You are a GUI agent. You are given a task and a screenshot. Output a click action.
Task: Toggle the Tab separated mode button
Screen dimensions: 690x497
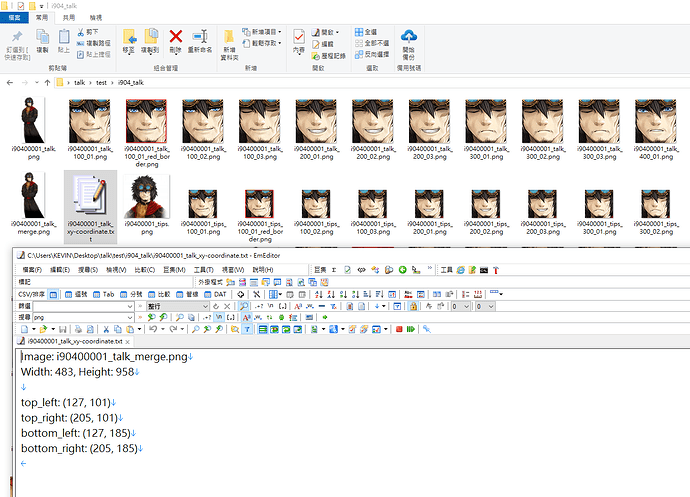tap(104, 294)
